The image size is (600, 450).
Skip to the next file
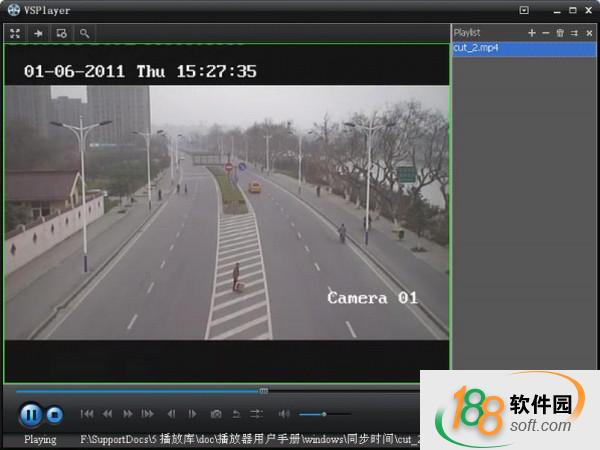click(x=148, y=414)
